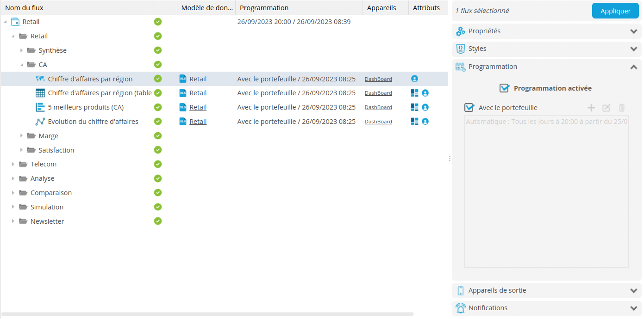Click the green status check for Telecom
This screenshot has width=644, height=319.
(158, 164)
